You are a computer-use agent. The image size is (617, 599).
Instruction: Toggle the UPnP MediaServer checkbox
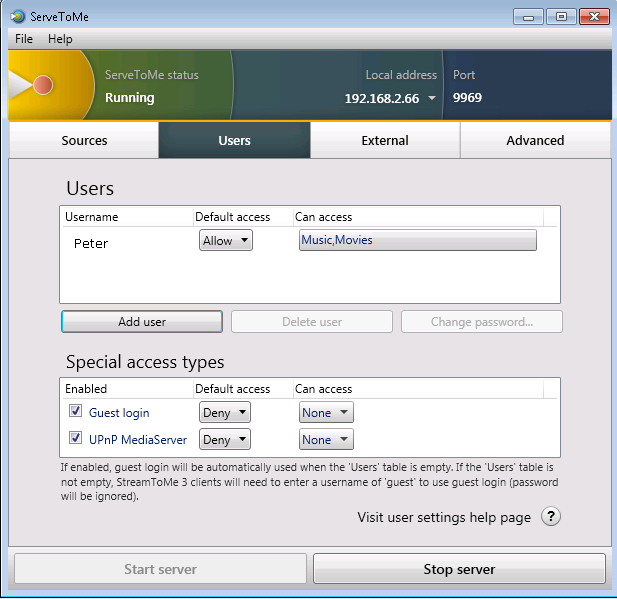point(75,438)
